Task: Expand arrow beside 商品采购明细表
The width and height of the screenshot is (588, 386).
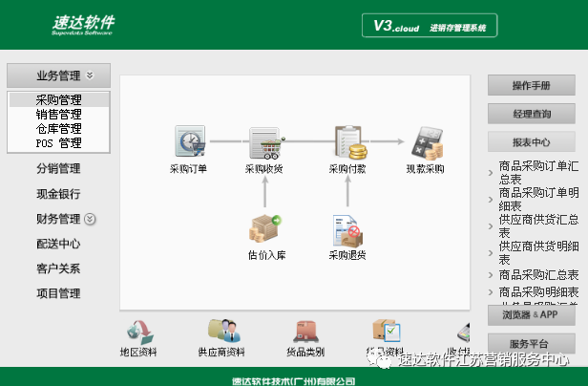Action: coord(491,292)
